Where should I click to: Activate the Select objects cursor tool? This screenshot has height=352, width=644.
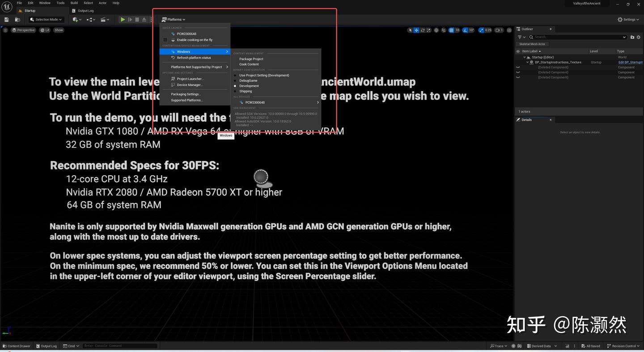(x=410, y=30)
